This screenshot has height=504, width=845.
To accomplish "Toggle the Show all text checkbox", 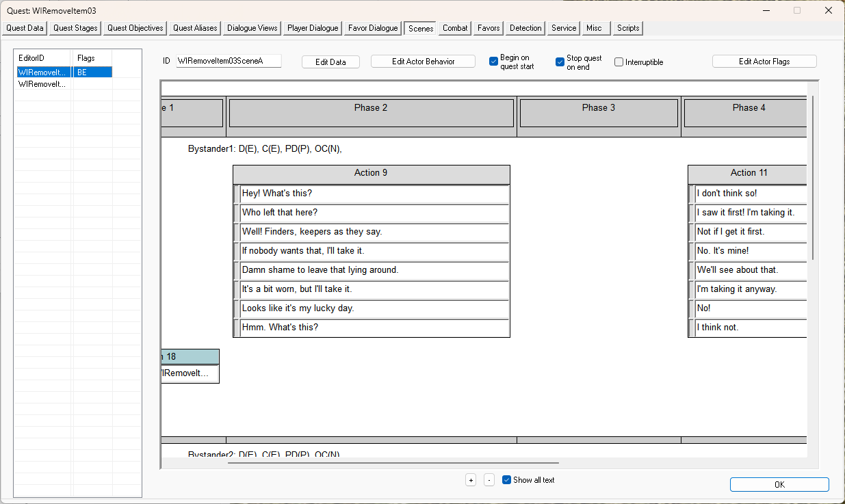I will 506,480.
